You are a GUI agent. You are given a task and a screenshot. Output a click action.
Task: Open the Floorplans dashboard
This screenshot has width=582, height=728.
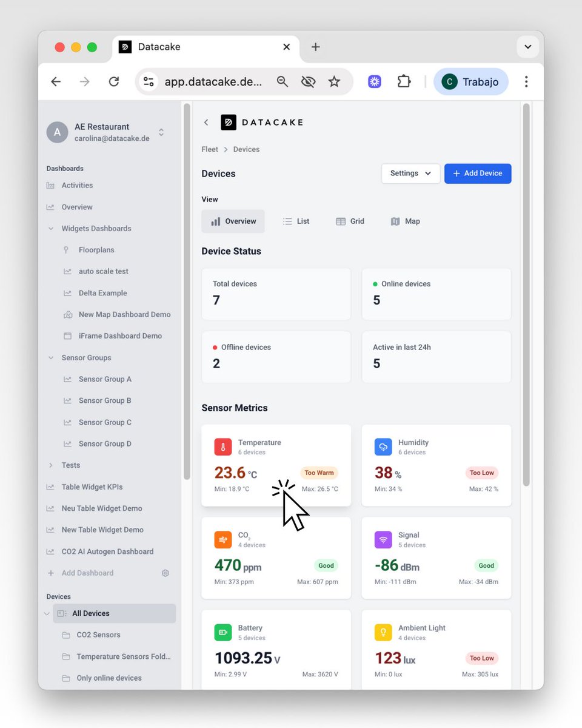[96, 250]
